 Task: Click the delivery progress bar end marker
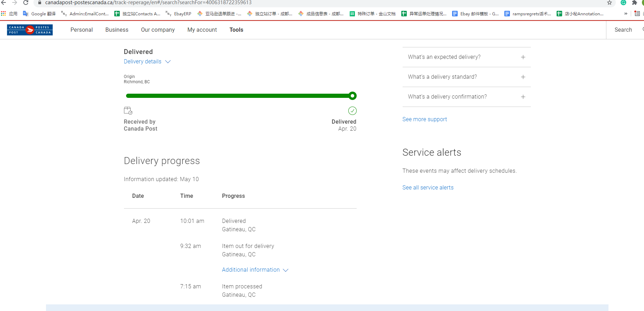pos(352,96)
